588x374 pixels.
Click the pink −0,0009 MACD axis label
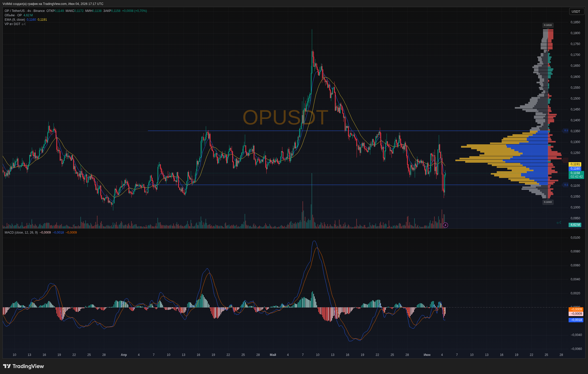(x=576, y=314)
